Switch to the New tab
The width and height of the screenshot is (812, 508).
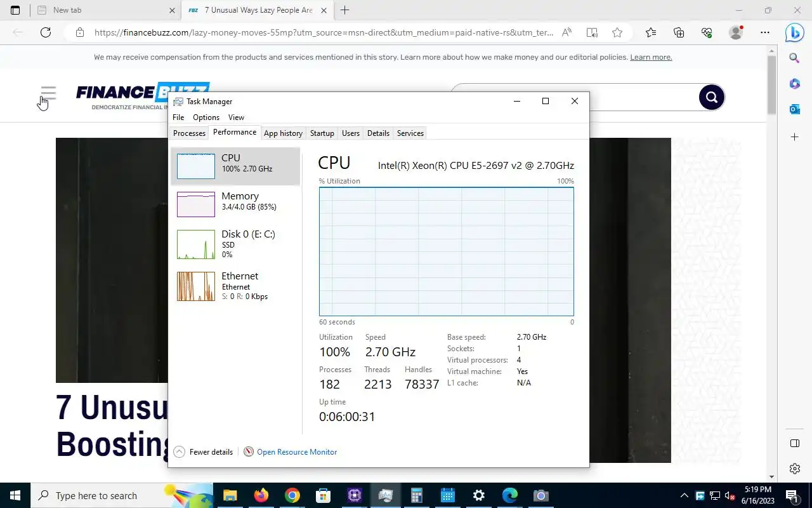(x=105, y=10)
